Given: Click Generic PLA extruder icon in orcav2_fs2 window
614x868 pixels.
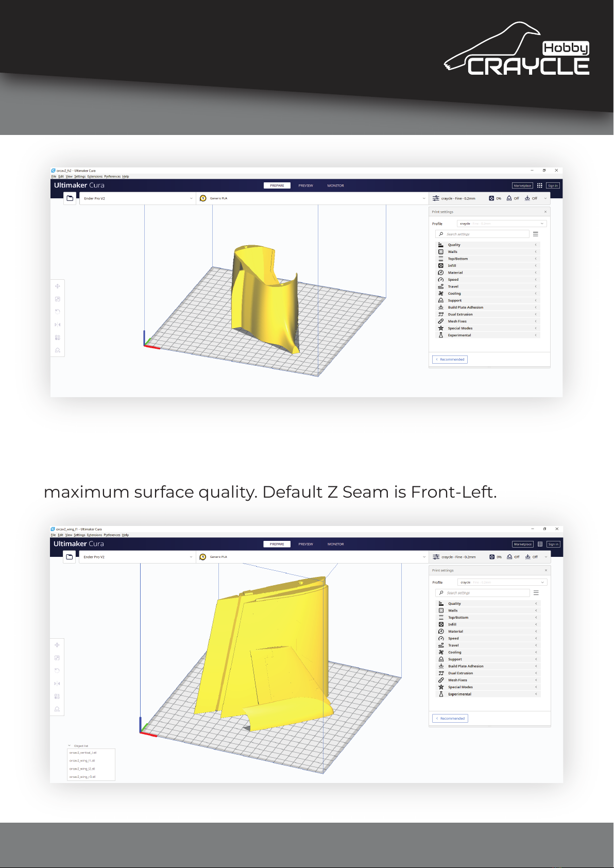Looking at the screenshot, I should click(203, 198).
